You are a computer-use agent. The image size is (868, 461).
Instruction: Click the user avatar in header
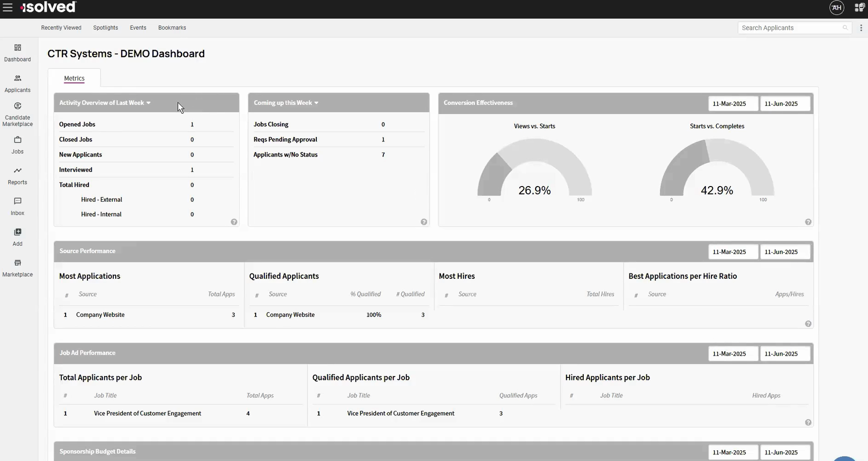[x=836, y=7]
